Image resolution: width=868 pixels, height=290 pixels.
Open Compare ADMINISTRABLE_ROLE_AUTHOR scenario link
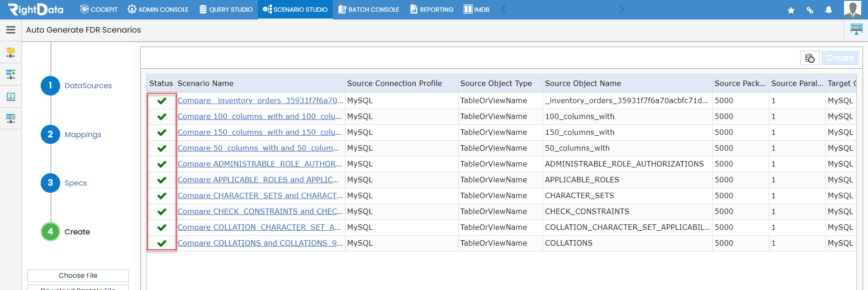coord(259,164)
